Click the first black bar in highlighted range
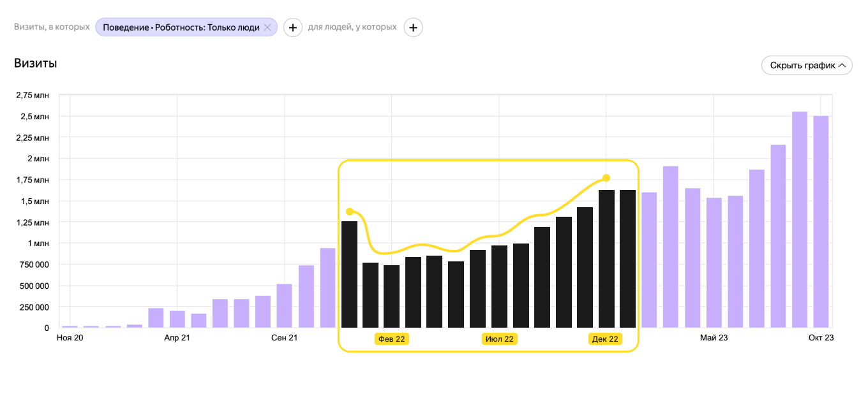The height and width of the screenshot is (408, 868). pyautogui.click(x=349, y=274)
